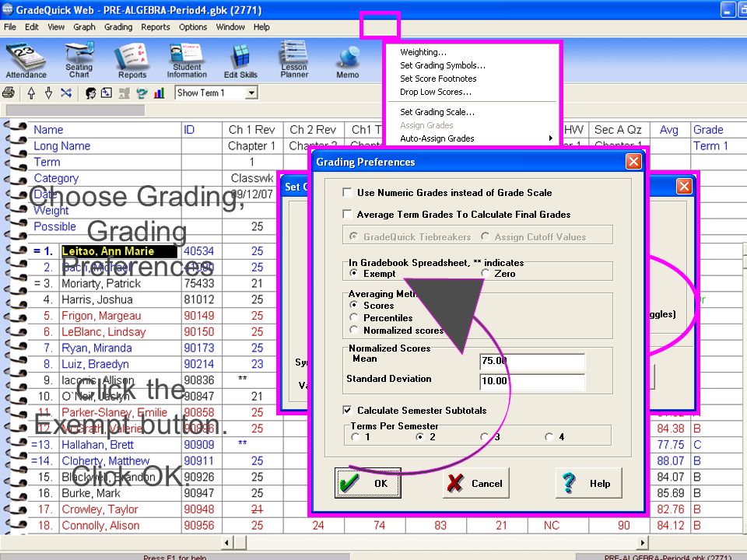Open the Graph menu
Image resolution: width=747 pixels, height=560 pixels.
(x=84, y=27)
